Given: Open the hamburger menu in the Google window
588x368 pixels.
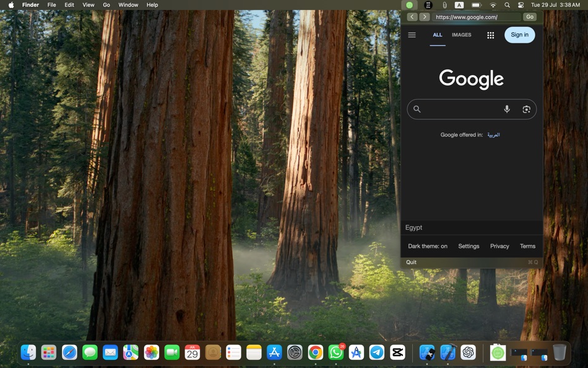Looking at the screenshot, I should (412, 35).
